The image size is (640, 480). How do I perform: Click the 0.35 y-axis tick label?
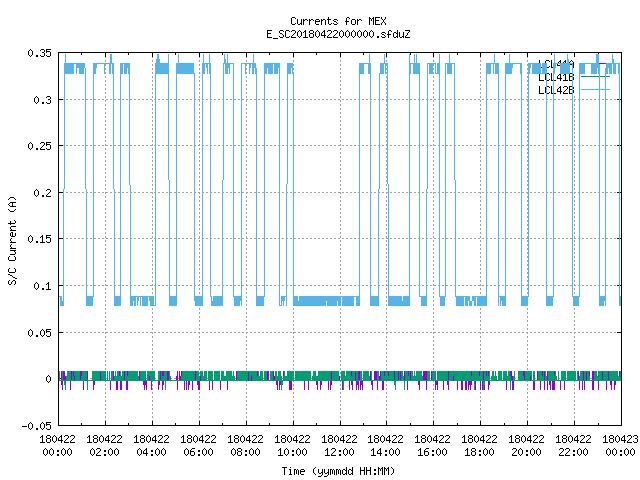pyautogui.click(x=40, y=53)
